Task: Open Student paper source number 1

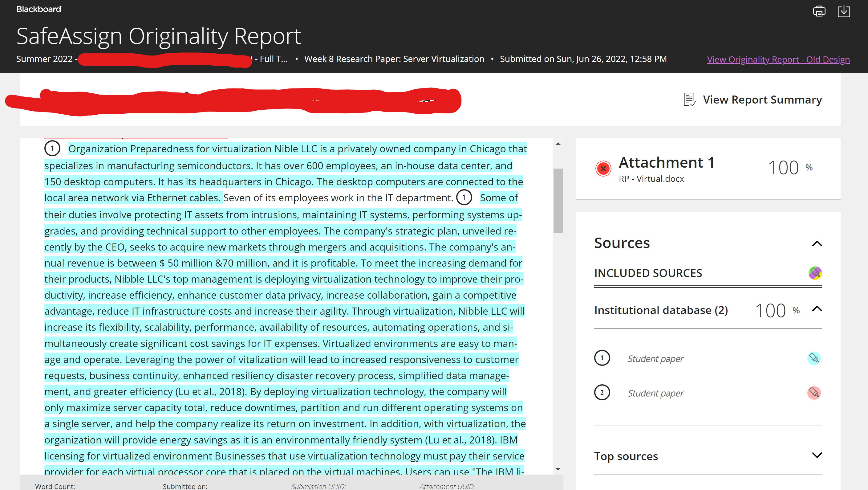Action: tap(655, 358)
